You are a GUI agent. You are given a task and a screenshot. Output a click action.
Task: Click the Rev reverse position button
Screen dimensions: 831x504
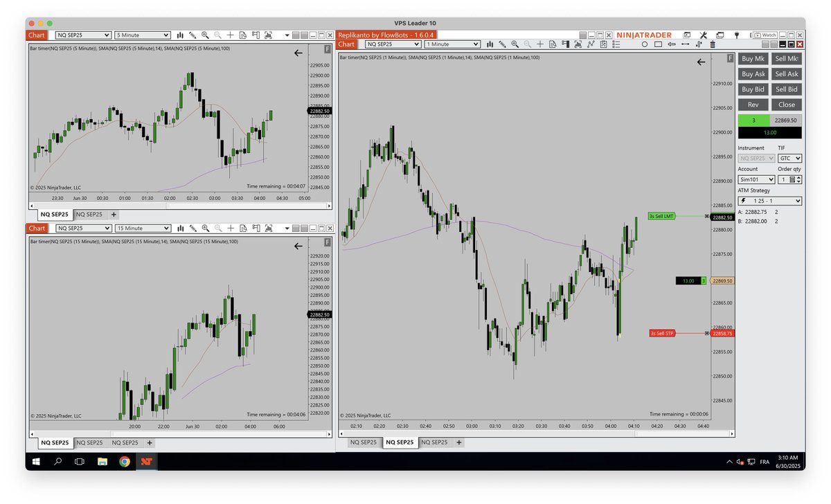pyautogui.click(x=753, y=105)
